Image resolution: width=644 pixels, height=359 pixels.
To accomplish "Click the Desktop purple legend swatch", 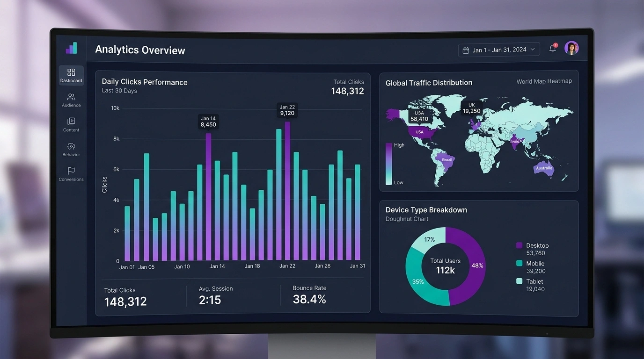I will coord(519,245).
